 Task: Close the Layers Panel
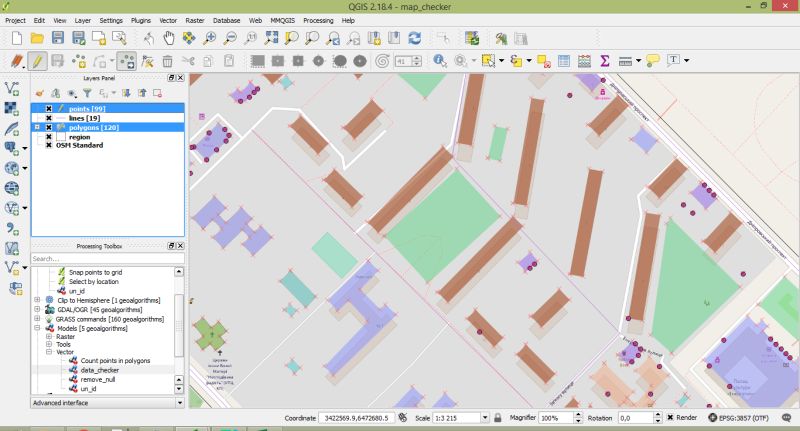(180, 78)
